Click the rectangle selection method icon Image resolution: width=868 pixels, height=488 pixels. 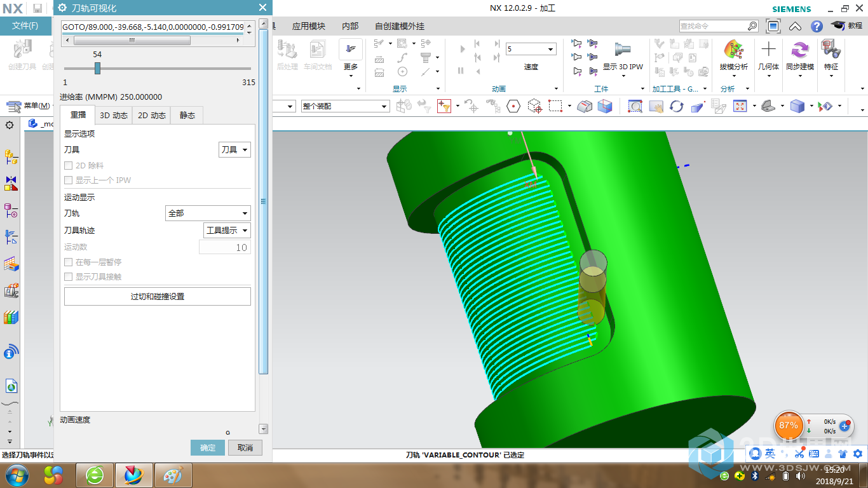[556, 106]
